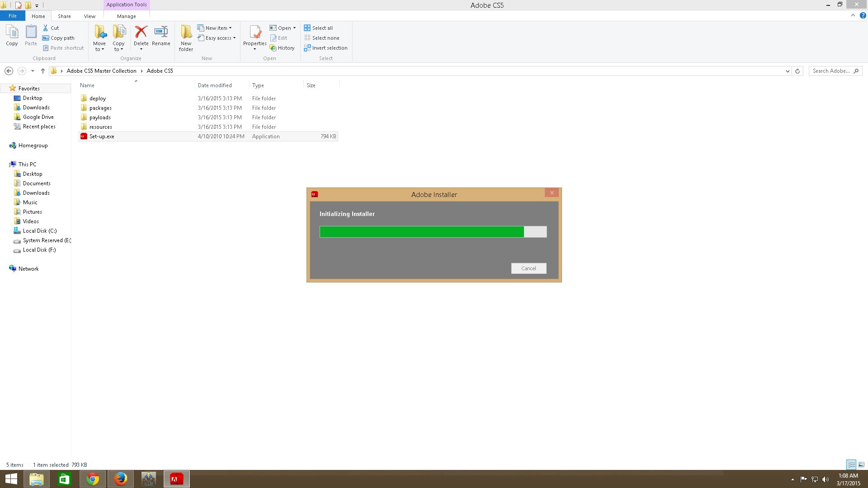Click the Refresh button by address bar
The width and height of the screenshot is (868, 488).
797,71
